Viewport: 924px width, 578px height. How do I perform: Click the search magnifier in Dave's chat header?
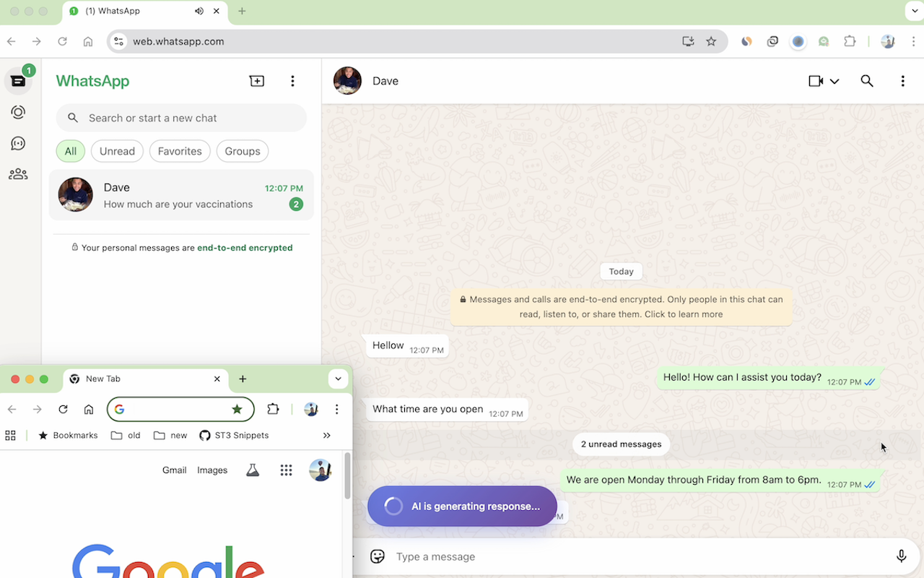pos(867,81)
